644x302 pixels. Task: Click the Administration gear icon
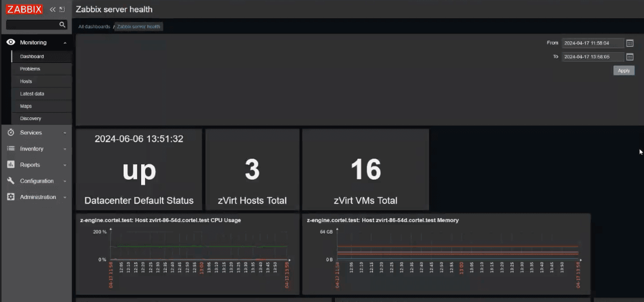[x=10, y=197]
